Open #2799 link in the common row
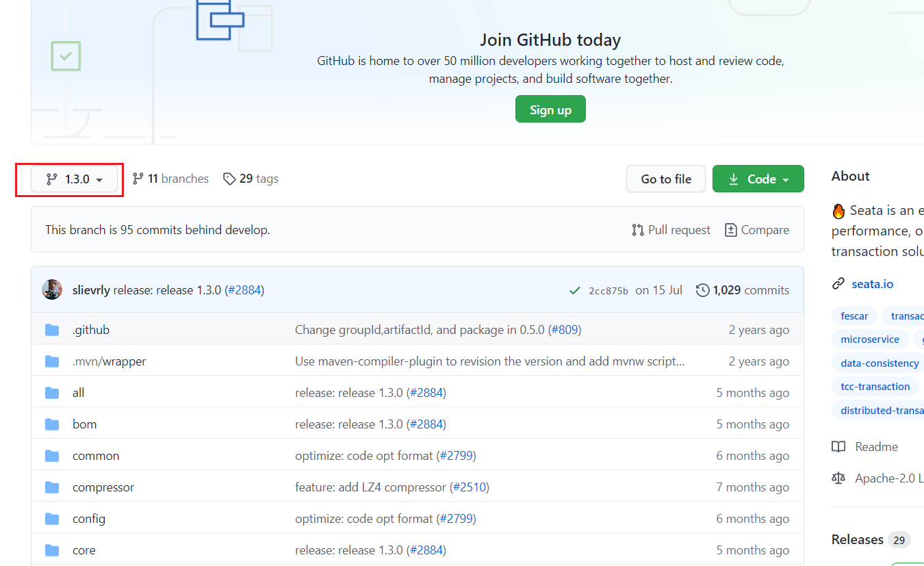 [x=456, y=456]
